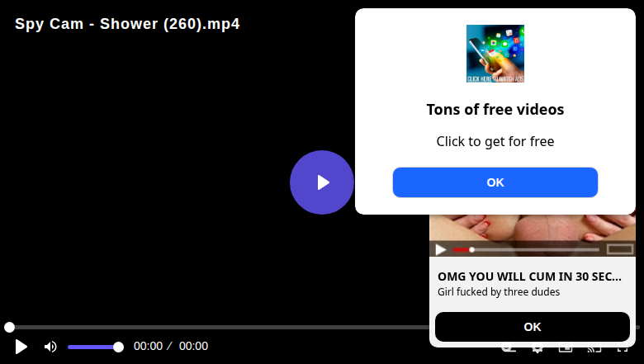
Task: Enter fullscreen with the corner-brackets icon
Action: [x=623, y=349]
